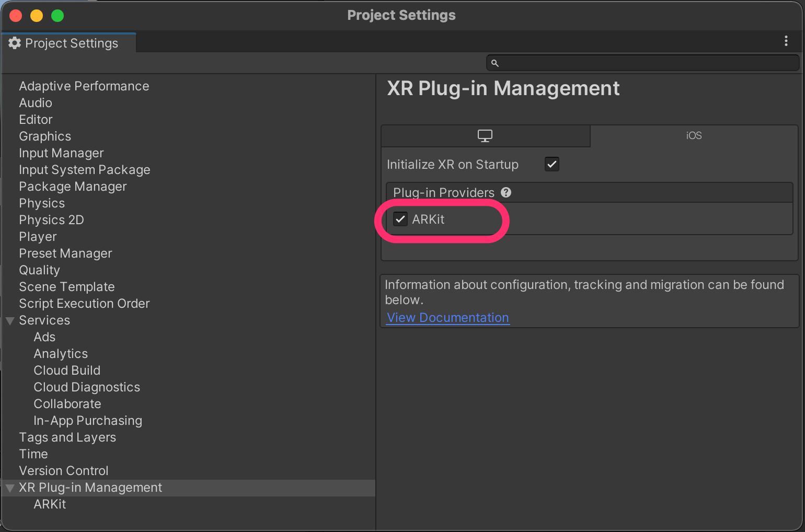Click the search magnifier icon
This screenshot has height=532, width=805.
point(494,62)
